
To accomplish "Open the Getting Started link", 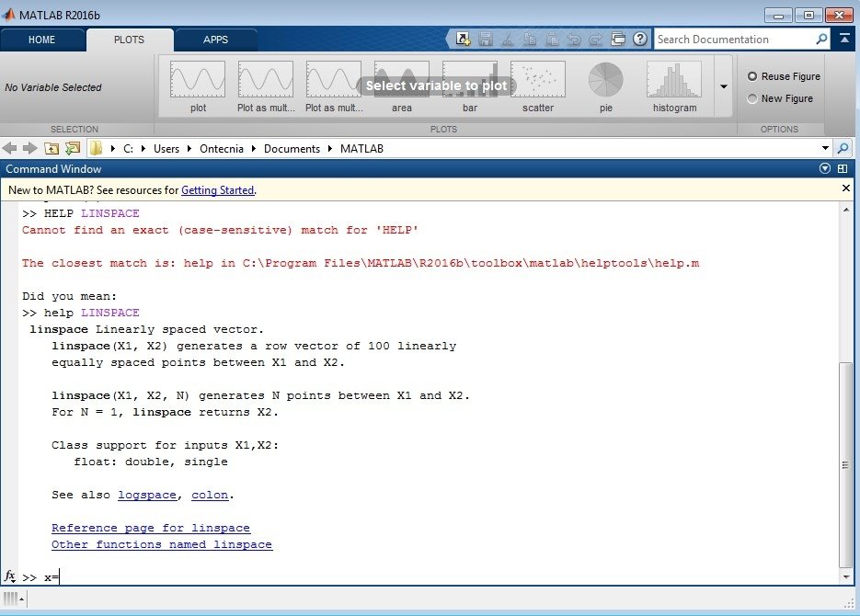I will click(x=218, y=190).
